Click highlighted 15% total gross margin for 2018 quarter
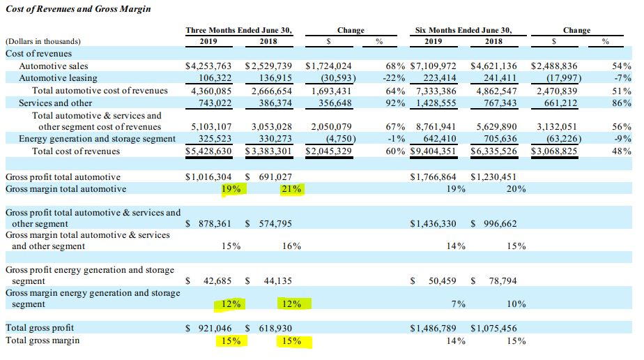Viewport: 644px width, 360px height. tap(291, 341)
